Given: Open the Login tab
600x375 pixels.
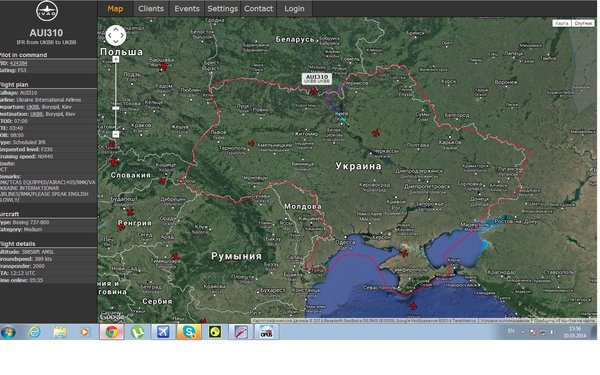Looking at the screenshot, I should (294, 8).
